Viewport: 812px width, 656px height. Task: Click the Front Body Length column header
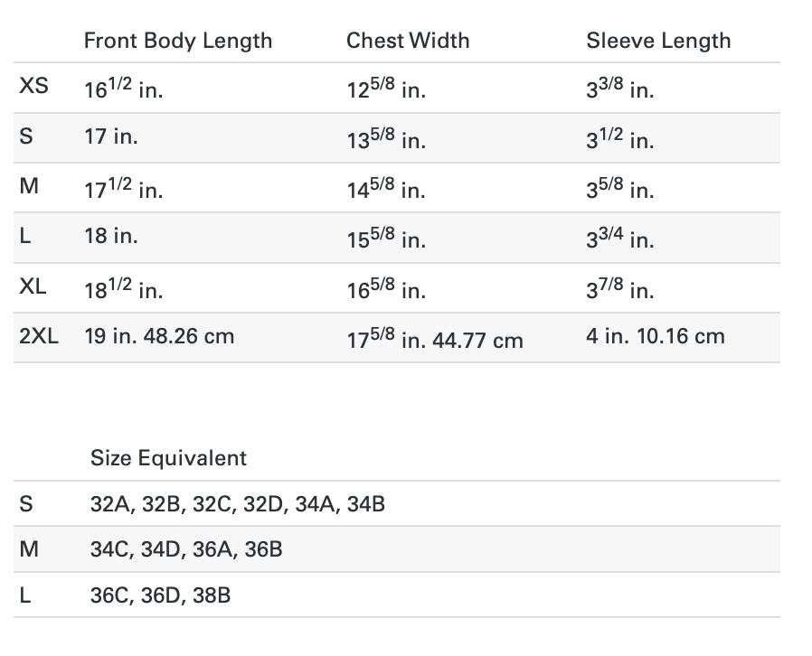point(177,41)
